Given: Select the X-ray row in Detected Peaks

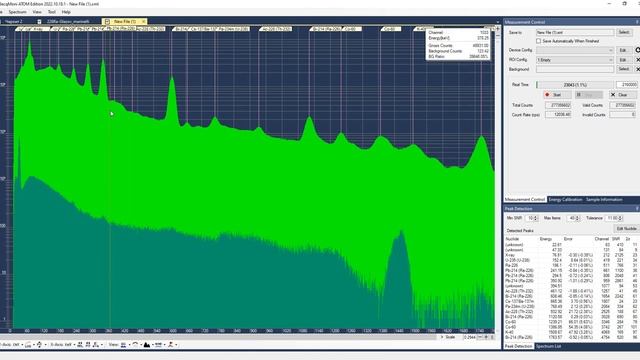Looking at the screenshot, I should 571,255.
